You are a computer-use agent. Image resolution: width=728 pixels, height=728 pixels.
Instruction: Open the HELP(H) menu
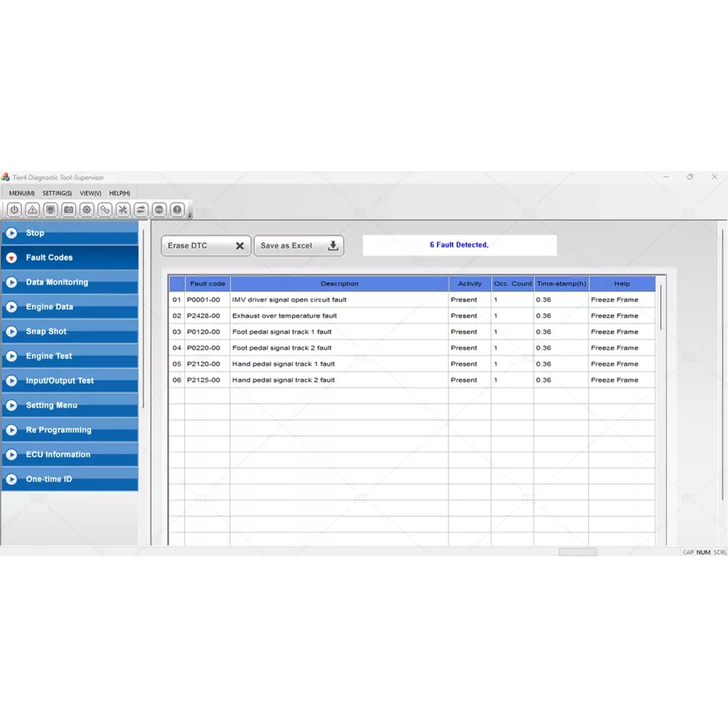[x=119, y=193]
